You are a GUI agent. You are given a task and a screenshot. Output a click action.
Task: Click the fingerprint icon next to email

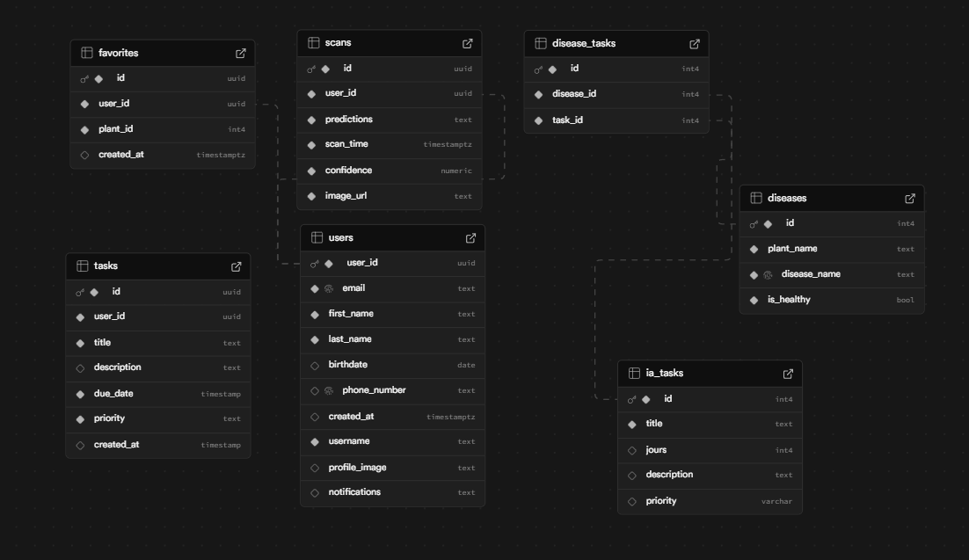tap(329, 288)
